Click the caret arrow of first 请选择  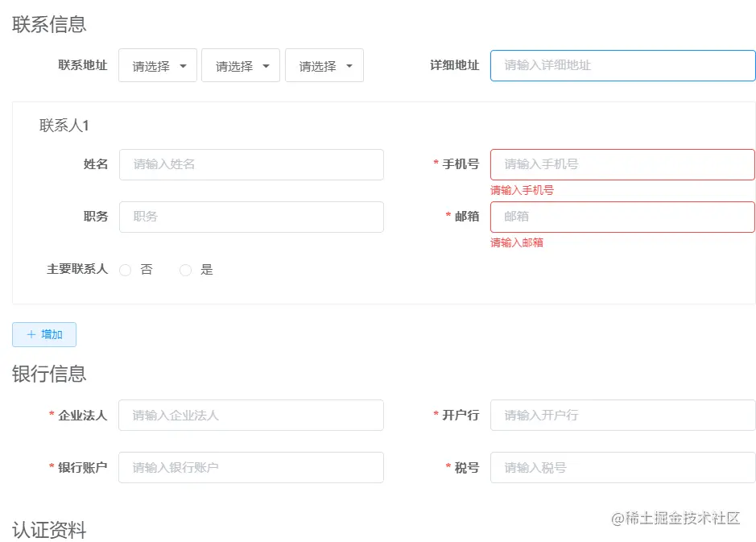184,66
